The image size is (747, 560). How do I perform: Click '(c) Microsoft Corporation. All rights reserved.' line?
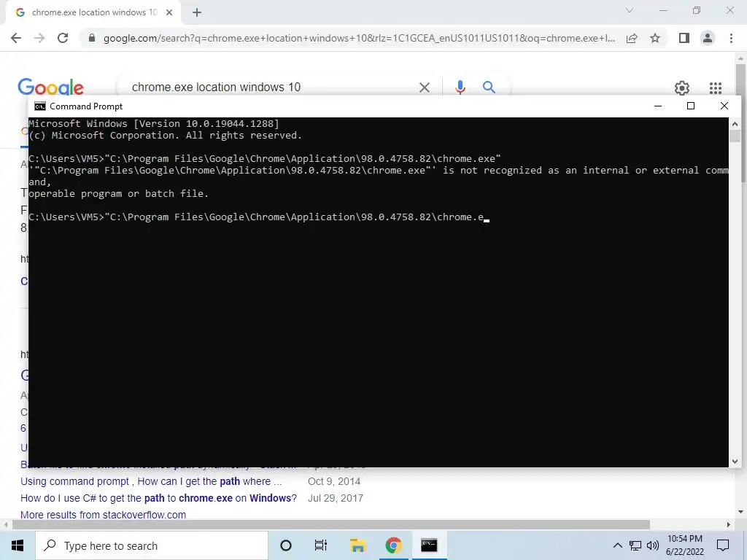click(166, 136)
